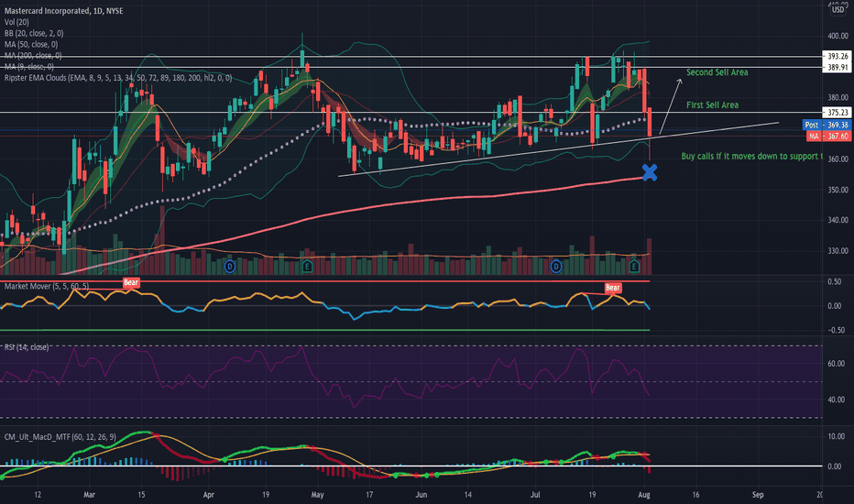Select the First Sell Area text annotation
854x504 pixels.
(712, 105)
